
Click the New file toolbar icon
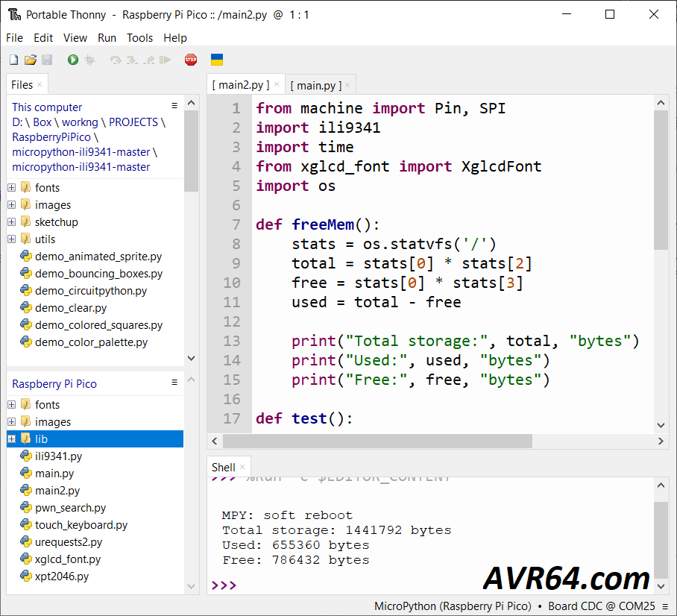13,60
